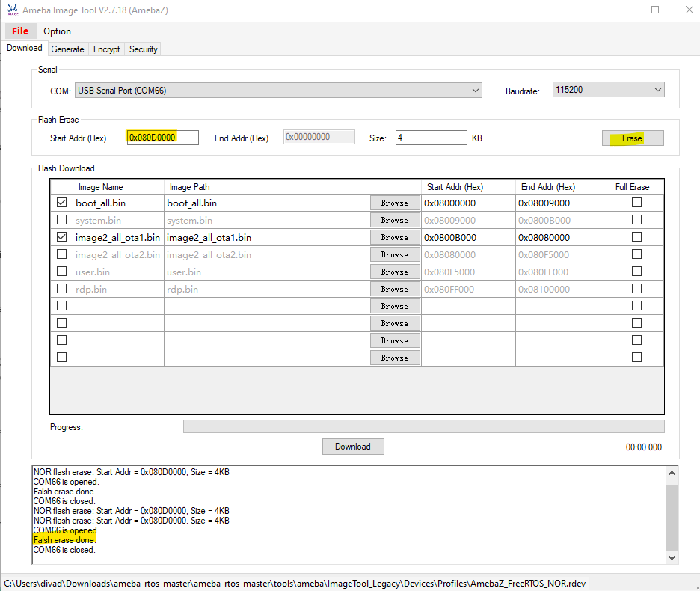Screen dimensions: 700x591
Task: Switch to the Generate tab
Action: 67,49
